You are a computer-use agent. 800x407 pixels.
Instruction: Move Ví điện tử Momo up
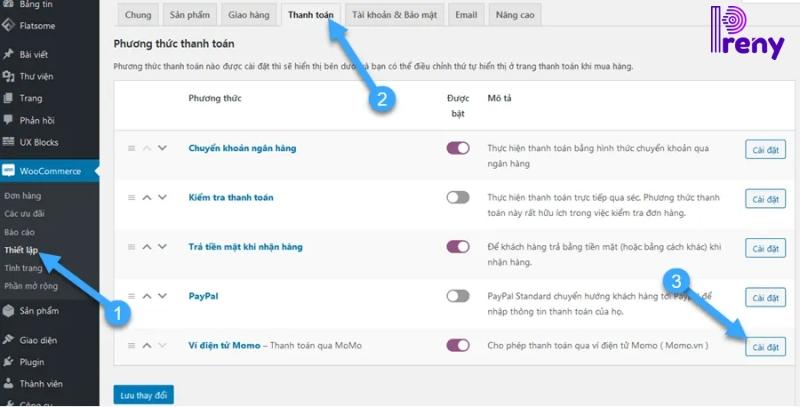pos(147,345)
